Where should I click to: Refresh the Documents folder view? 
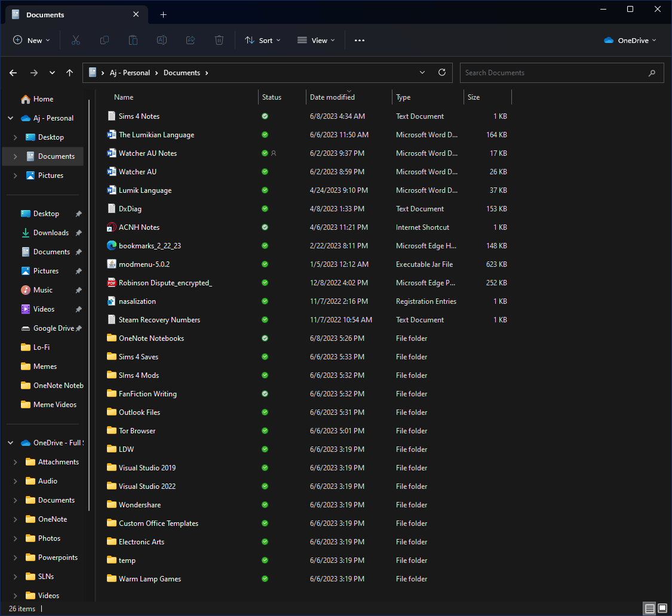[x=442, y=72]
